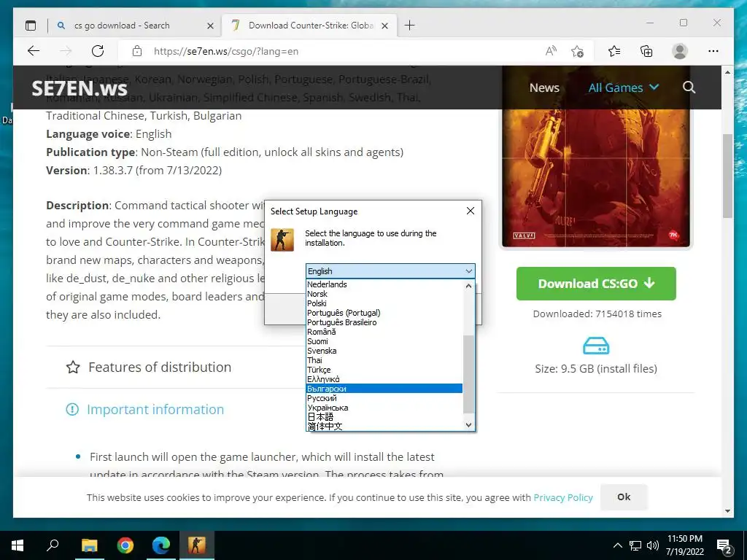Click the CS:GO cover artwork
The width and height of the screenshot is (747, 560).
click(x=596, y=157)
